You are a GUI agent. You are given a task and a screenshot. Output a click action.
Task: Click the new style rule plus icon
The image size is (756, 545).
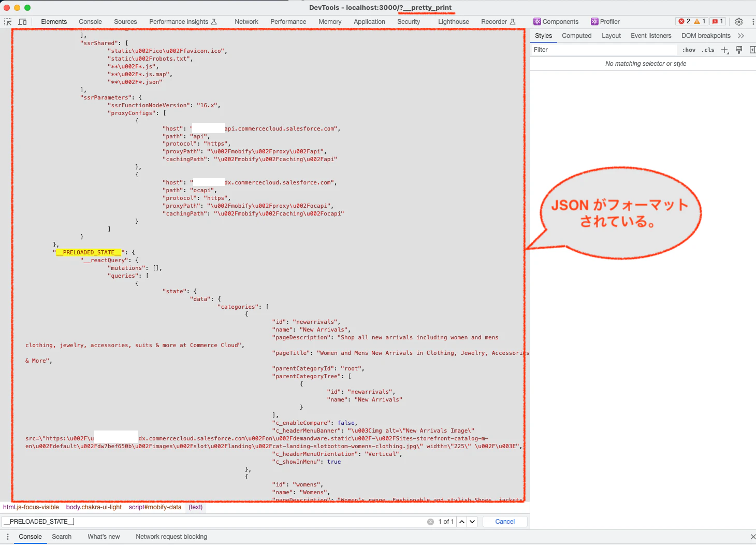point(725,50)
